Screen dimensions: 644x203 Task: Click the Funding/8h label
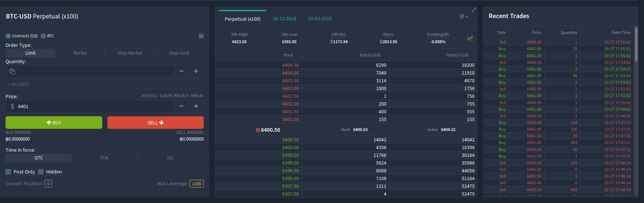point(438,34)
